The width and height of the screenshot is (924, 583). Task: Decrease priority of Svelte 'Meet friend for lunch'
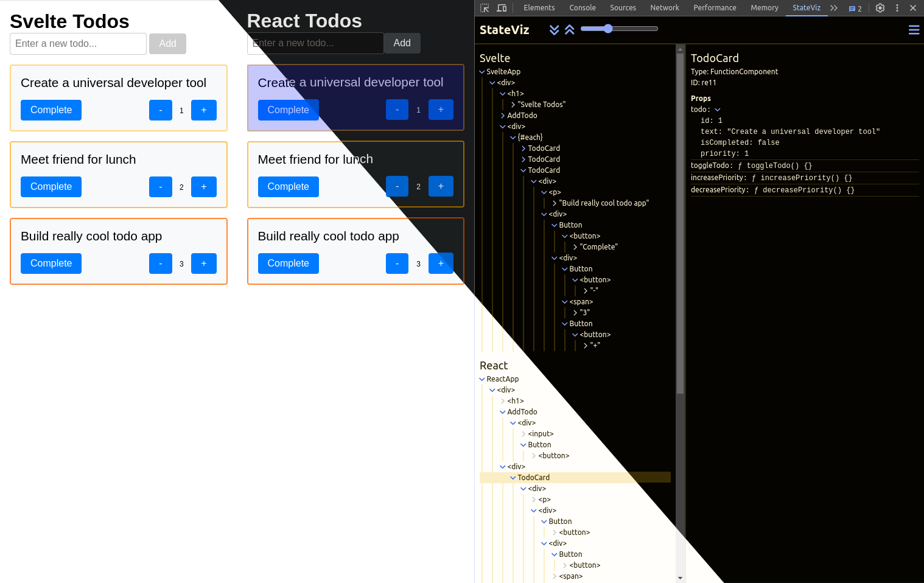(161, 187)
